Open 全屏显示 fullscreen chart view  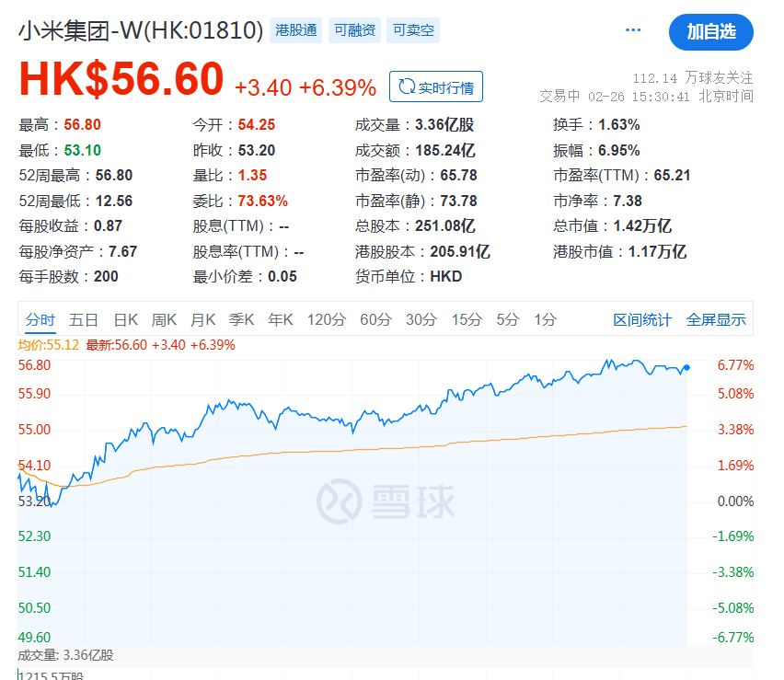(716, 320)
